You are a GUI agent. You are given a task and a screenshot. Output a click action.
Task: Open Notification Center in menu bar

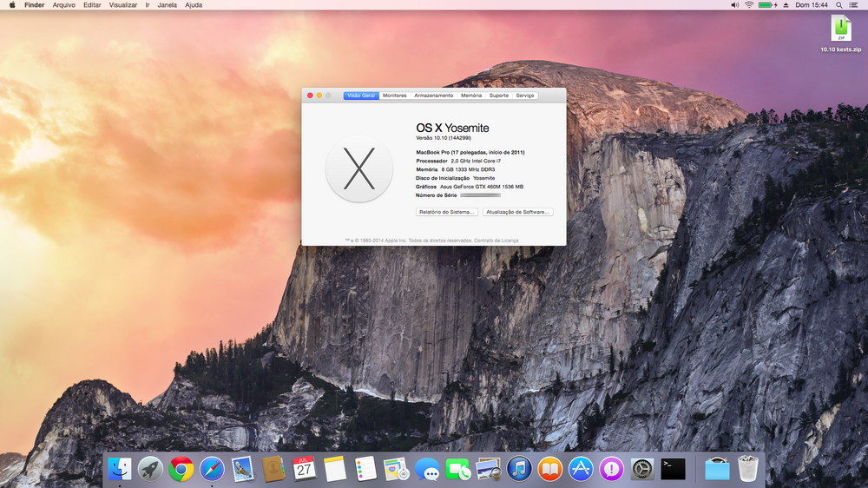[x=855, y=5]
